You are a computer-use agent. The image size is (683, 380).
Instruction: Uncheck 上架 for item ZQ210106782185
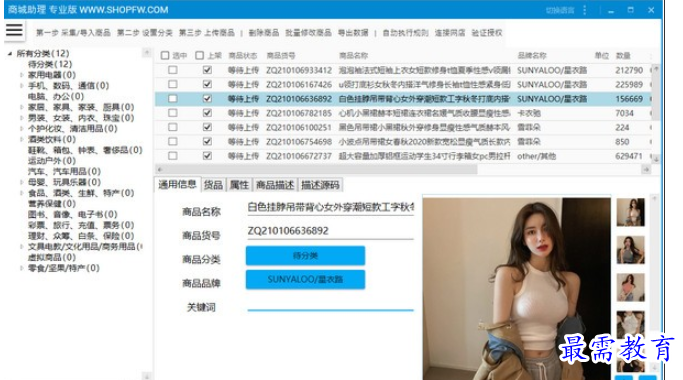pos(207,113)
